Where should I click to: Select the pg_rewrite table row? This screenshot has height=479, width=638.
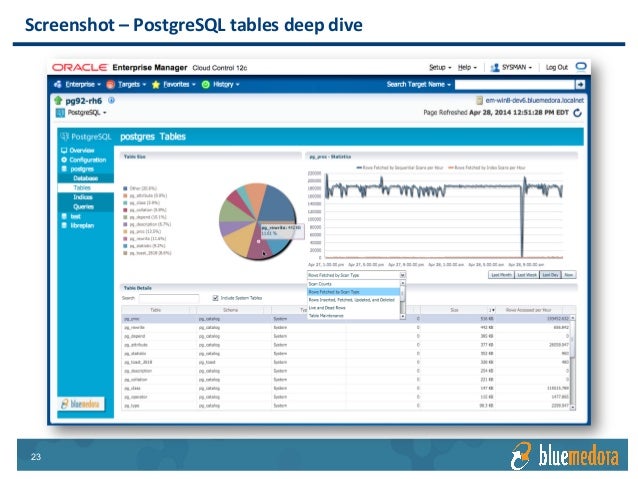tap(346, 328)
